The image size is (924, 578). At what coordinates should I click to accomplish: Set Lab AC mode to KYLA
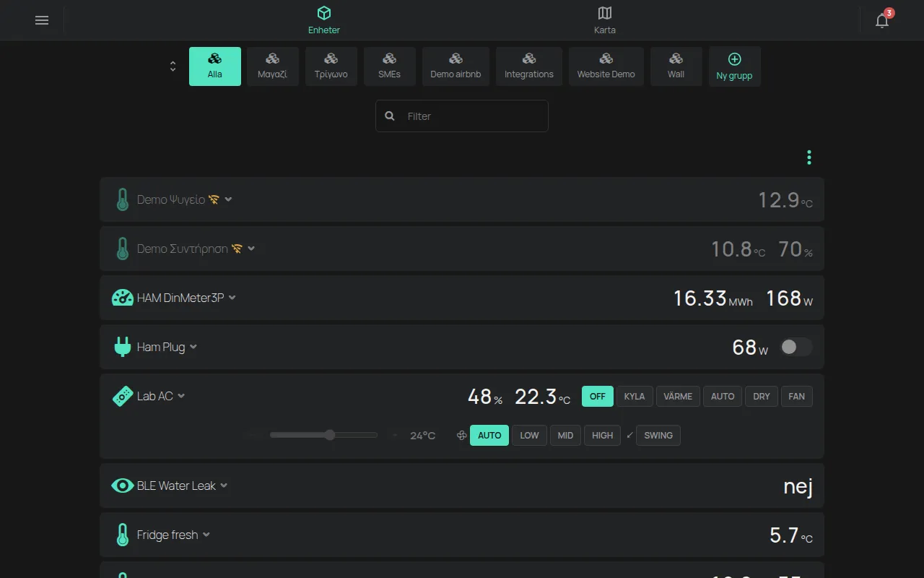[635, 397]
